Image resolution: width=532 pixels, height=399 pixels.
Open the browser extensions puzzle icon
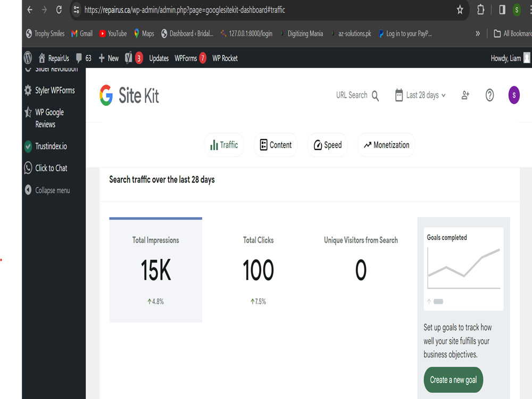click(x=480, y=10)
